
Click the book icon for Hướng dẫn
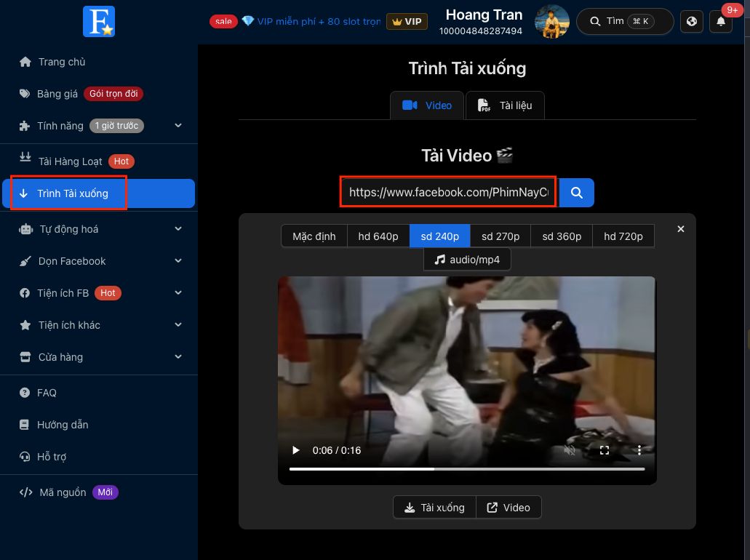[24, 425]
